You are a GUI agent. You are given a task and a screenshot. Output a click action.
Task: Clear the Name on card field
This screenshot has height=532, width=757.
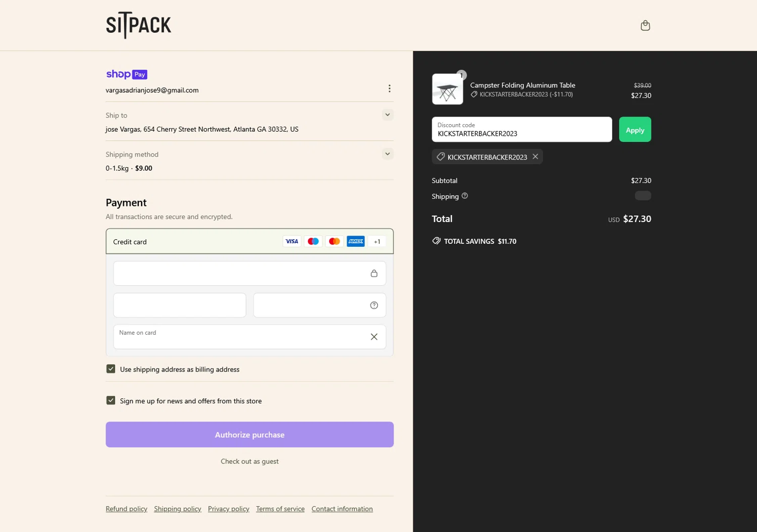pos(374,337)
